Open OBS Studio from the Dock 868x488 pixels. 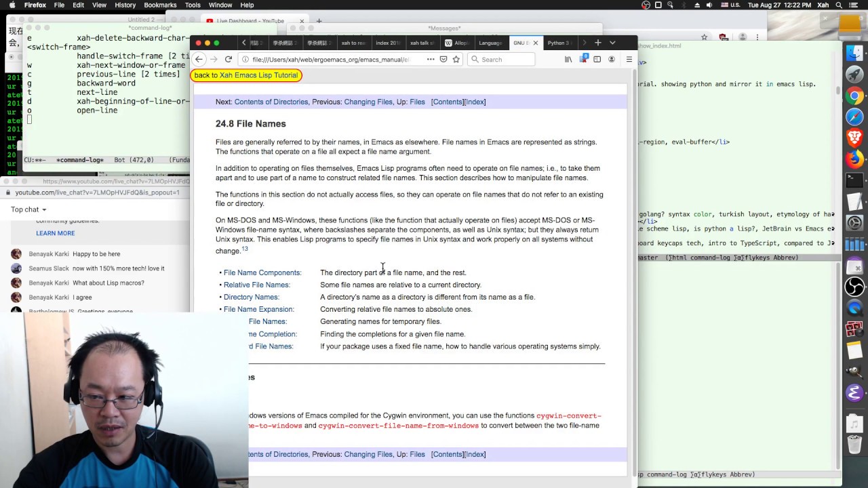(x=854, y=287)
